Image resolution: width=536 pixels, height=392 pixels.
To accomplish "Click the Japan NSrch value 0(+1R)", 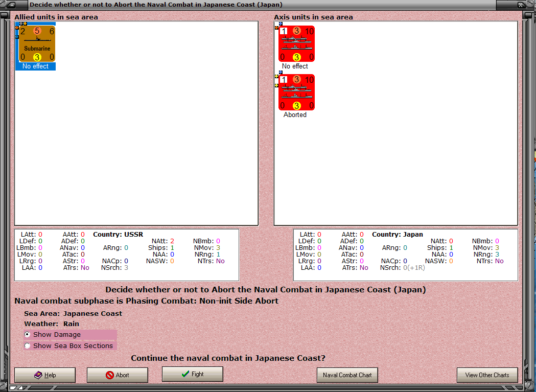I will point(414,267).
